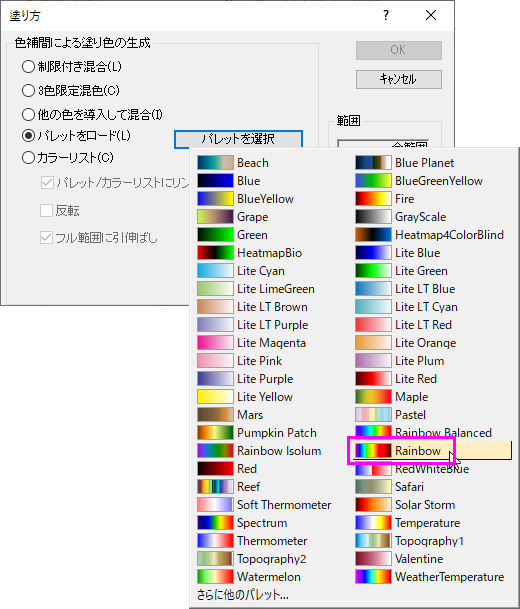Click the Lite Magenta gradient swatch

pos(215,343)
